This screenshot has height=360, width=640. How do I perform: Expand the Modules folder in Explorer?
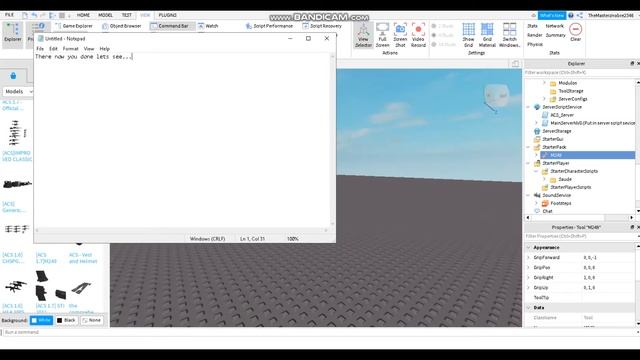click(x=544, y=83)
